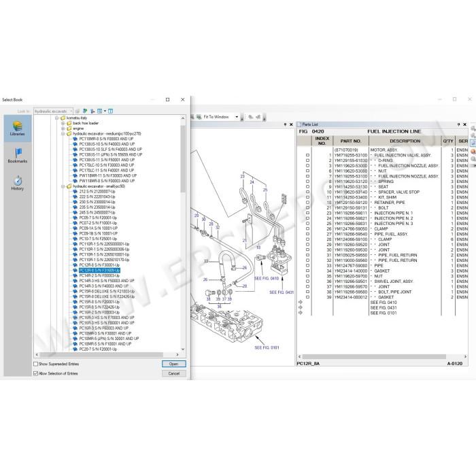
Task: Open the view style dropdown arrow
Action: click(x=105, y=111)
